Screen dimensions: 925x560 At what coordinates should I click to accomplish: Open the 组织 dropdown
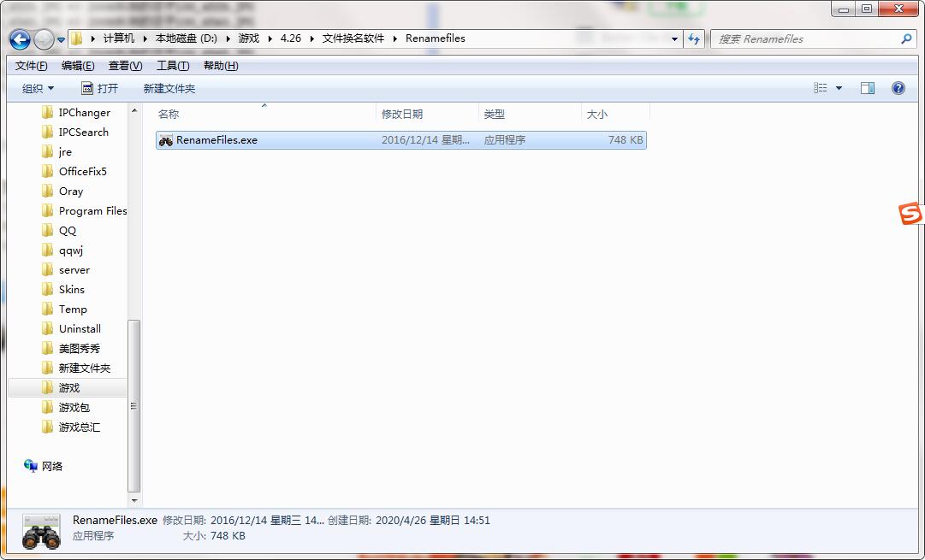point(38,88)
